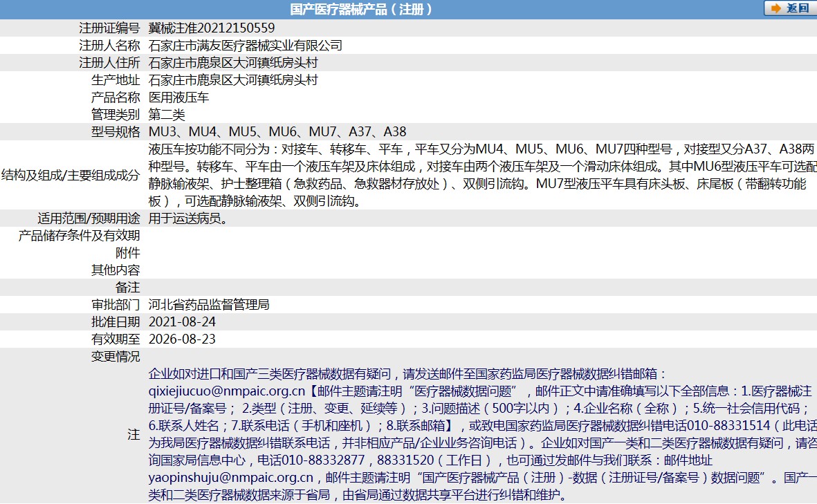
Task: Click the 生产地址 address value
Action: point(233,80)
